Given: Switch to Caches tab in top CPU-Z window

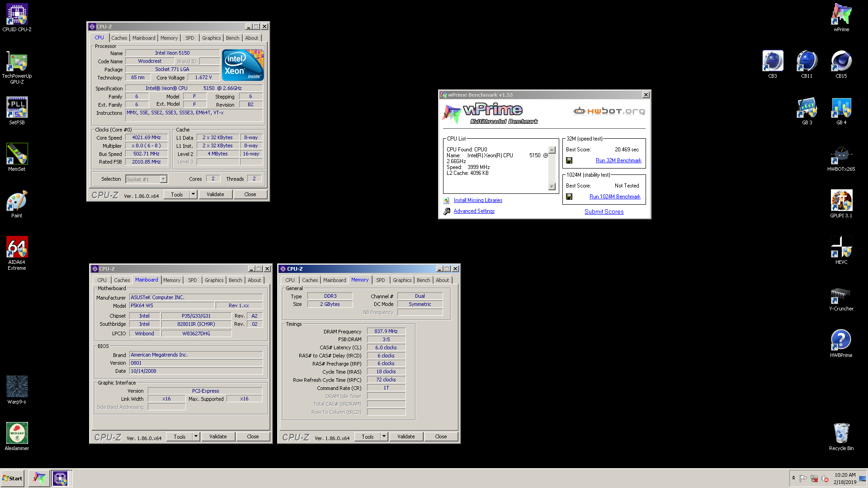Looking at the screenshot, I should coord(119,38).
